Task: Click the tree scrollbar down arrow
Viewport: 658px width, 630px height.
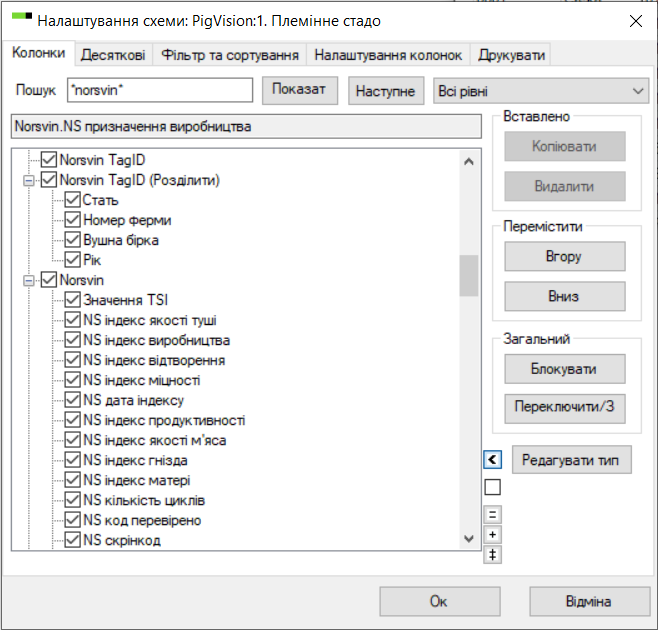Action: pyautogui.click(x=469, y=539)
